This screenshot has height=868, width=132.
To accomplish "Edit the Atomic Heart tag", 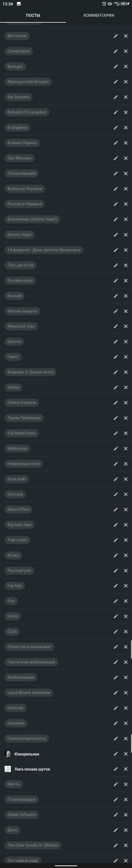I will [x=115, y=235].
